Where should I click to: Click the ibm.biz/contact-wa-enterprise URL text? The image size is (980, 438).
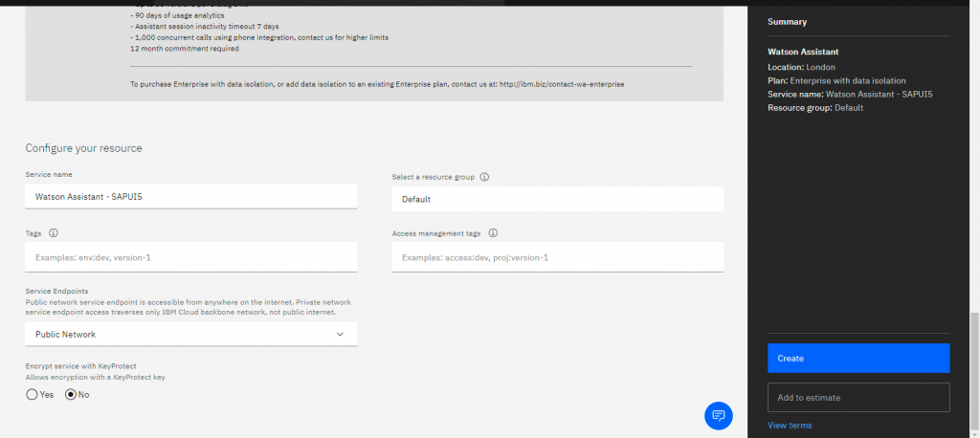pyautogui.click(x=562, y=84)
